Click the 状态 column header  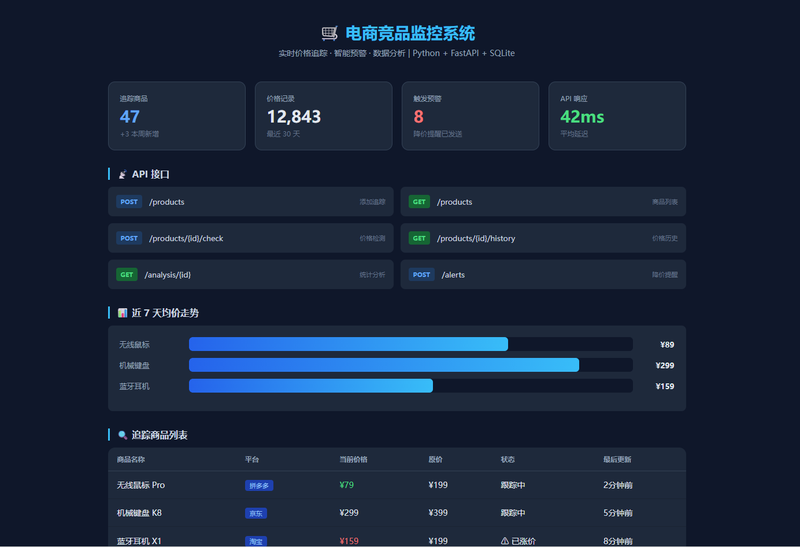coord(508,459)
